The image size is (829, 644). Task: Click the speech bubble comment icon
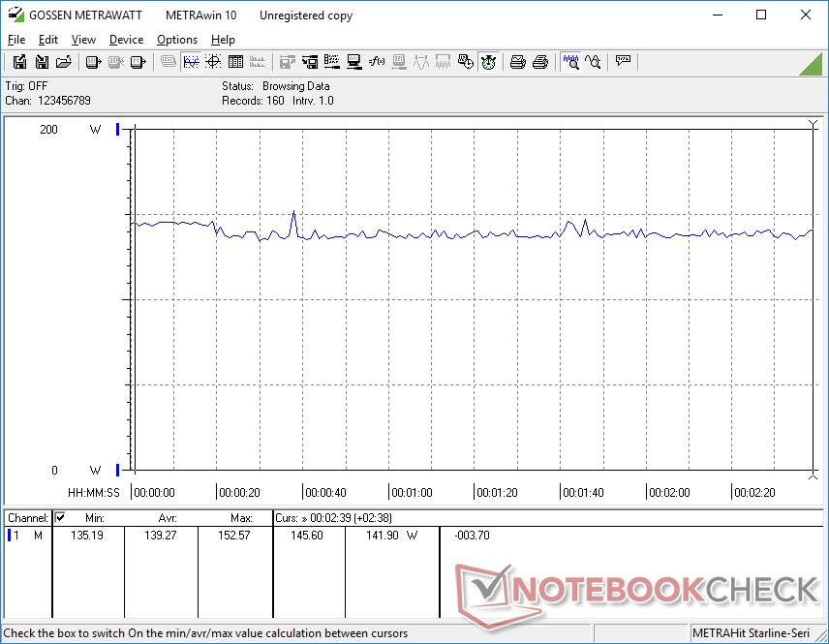(623, 61)
